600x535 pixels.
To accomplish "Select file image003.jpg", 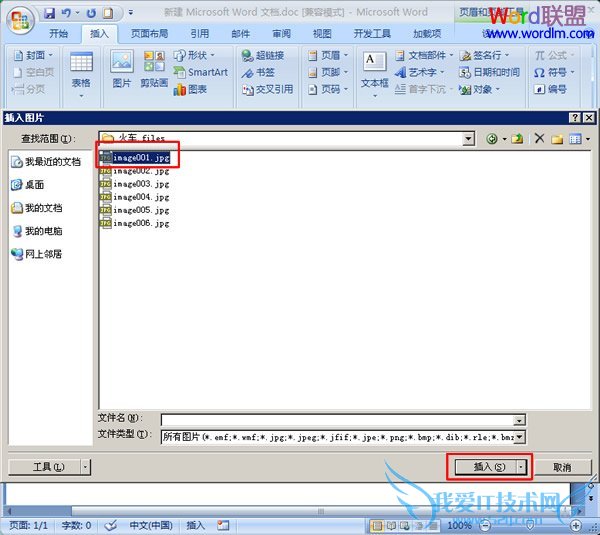I will pyautogui.click(x=135, y=184).
